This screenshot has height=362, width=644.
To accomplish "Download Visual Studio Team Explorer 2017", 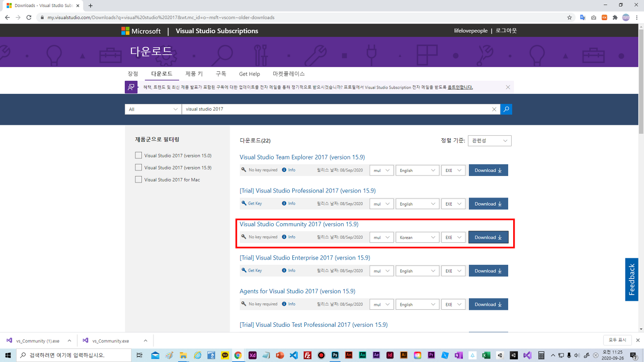I will click(x=488, y=170).
